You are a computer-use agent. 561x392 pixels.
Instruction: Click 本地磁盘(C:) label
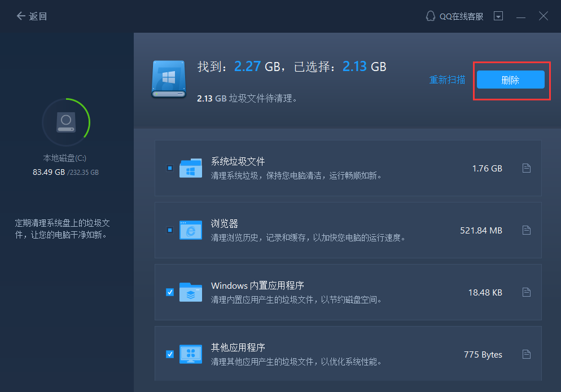[x=65, y=158]
